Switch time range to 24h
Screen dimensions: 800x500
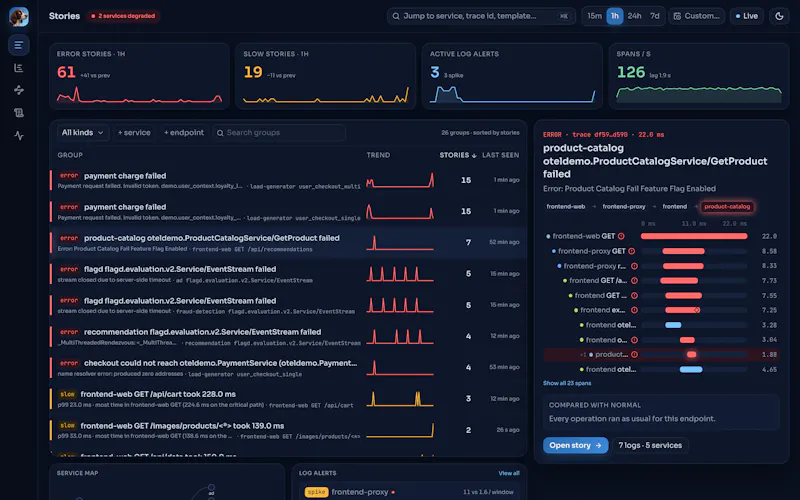pos(635,16)
